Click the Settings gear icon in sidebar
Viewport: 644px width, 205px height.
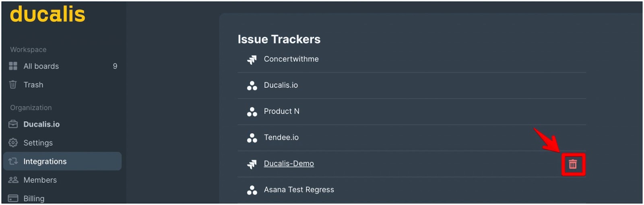tap(13, 143)
